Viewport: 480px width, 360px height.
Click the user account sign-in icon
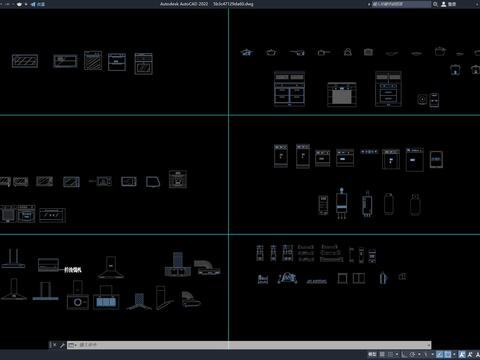click(444, 4)
